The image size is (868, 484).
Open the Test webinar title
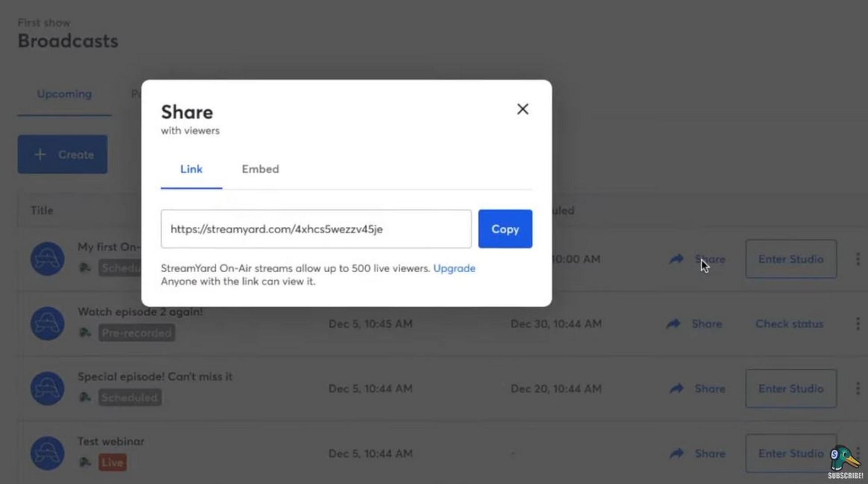(111, 441)
